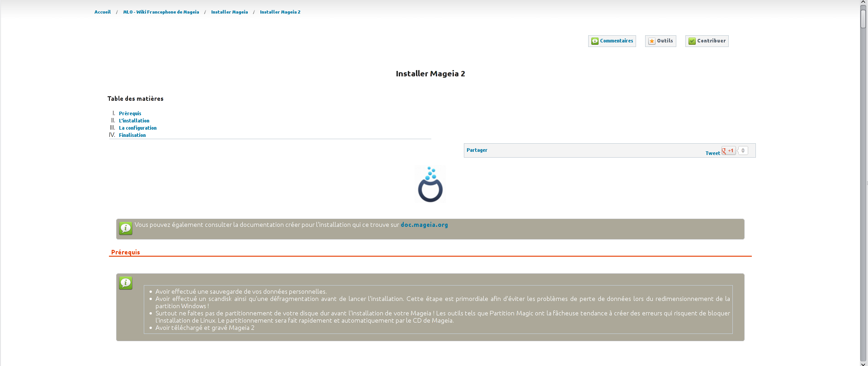This screenshot has width=868, height=366.
Task: Click the Outils star icon
Action: click(652, 41)
